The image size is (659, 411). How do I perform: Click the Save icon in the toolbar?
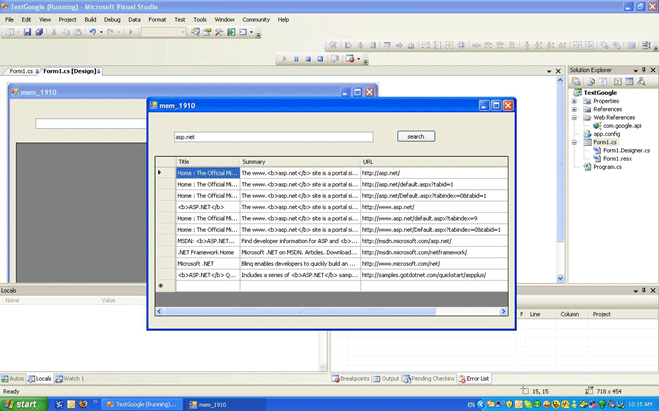point(27,32)
